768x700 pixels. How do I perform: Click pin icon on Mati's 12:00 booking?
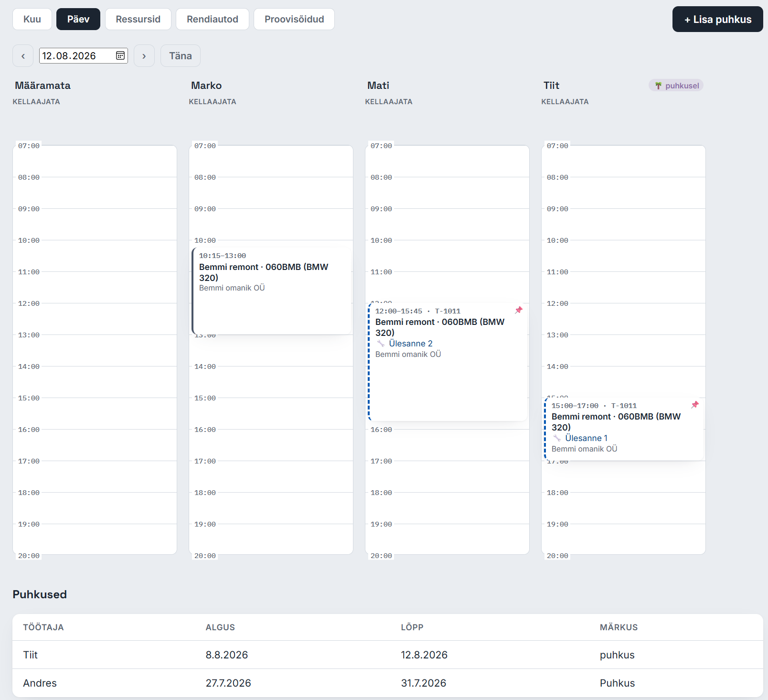point(519,310)
